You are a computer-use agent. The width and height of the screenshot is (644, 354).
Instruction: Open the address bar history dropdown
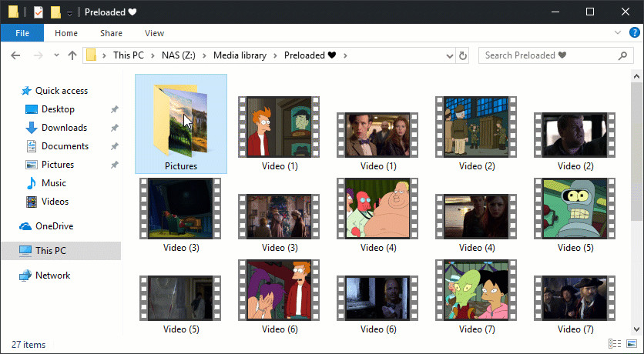tap(449, 55)
